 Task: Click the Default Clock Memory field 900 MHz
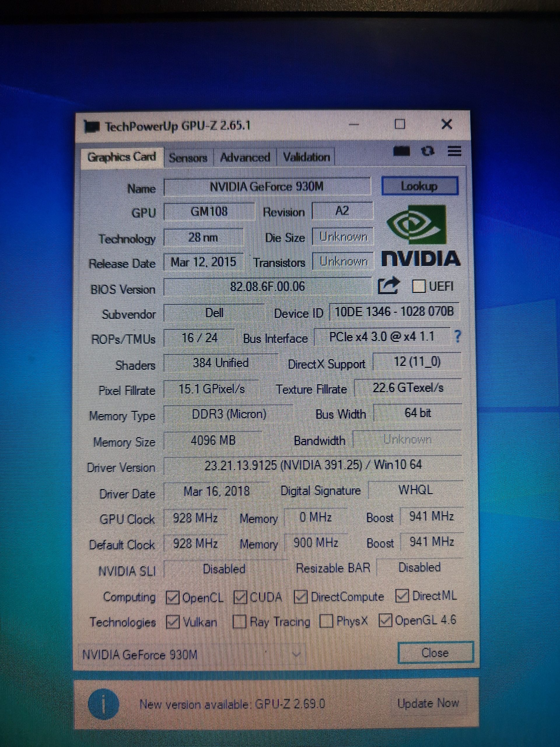click(x=316, y=543)
